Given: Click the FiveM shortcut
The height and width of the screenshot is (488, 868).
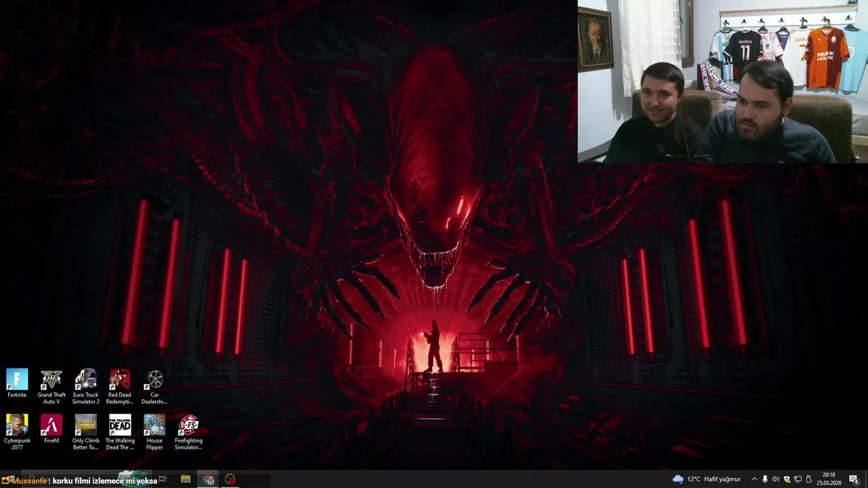Looking at the screenshot, I should point(52,429).
